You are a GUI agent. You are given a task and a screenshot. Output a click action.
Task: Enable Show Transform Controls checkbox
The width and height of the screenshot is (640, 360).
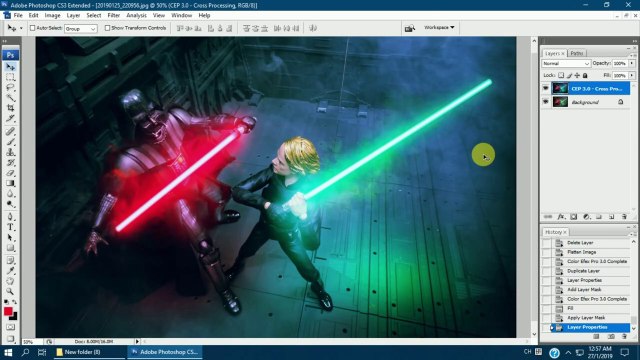point(107,28)
